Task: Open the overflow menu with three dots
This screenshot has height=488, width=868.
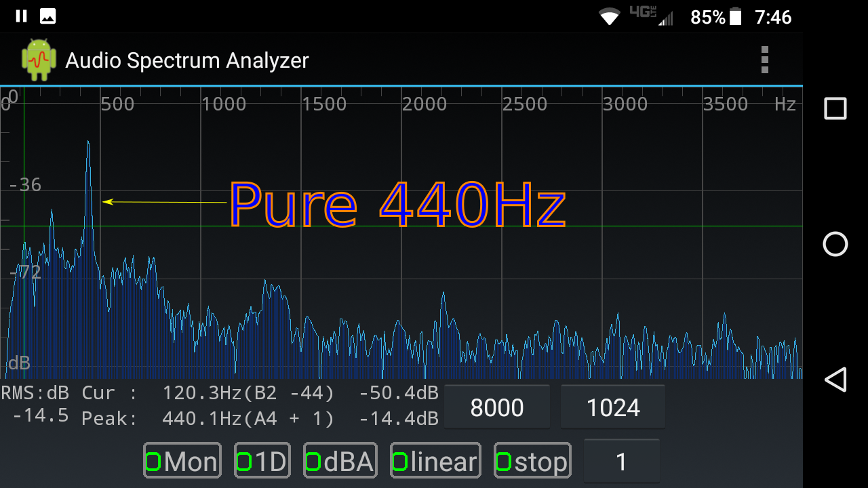Action: tap(764, 60)
